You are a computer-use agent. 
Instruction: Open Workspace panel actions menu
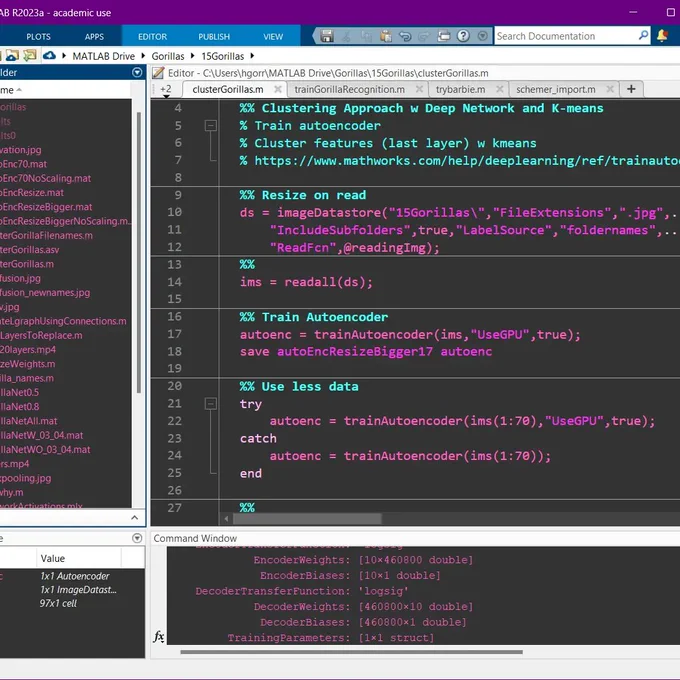tap(137, 538)
